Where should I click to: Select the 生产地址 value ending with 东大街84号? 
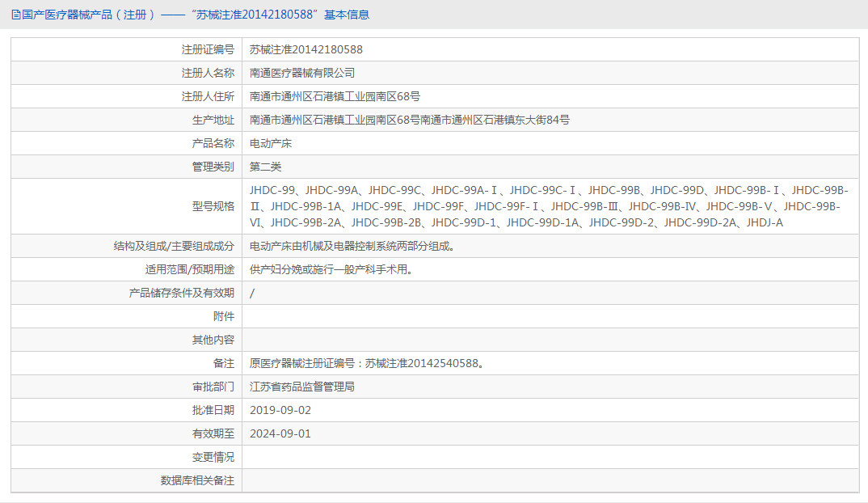(x=410, y=120)
